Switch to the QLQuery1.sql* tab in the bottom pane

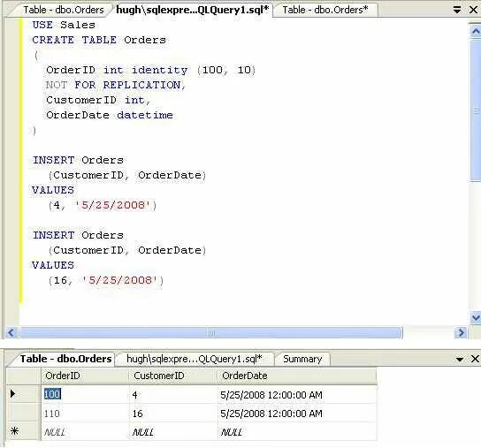pyautogui.click(x=195, y=359)
